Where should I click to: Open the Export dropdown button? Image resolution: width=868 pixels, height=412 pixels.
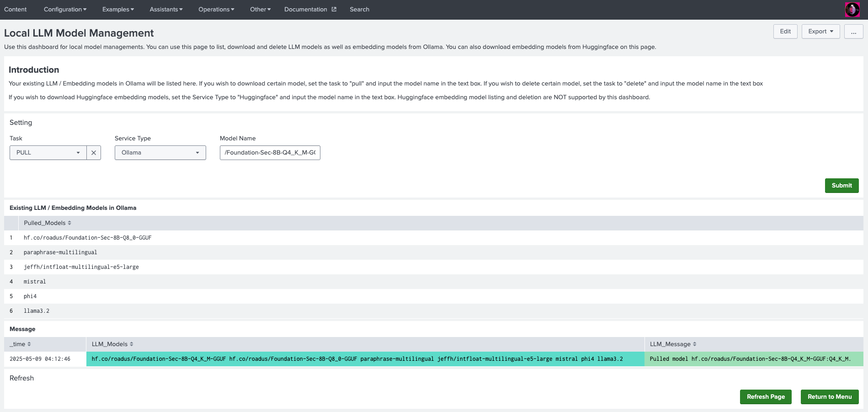tap(820, 32)
